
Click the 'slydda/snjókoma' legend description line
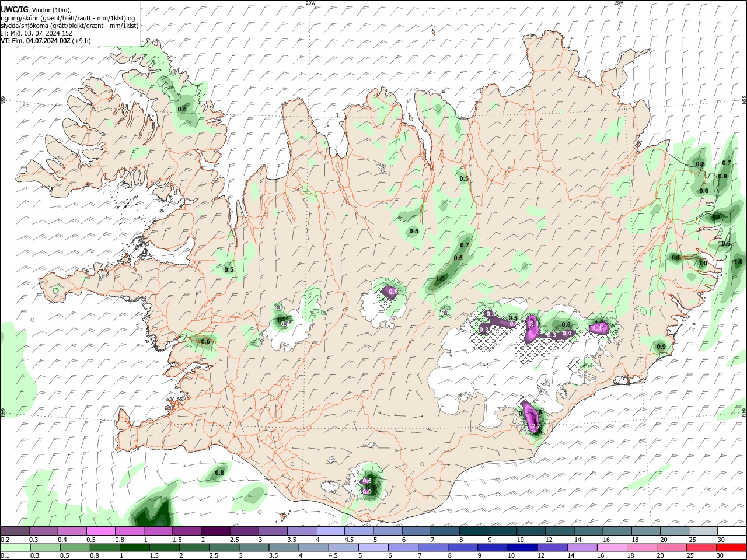69,26
